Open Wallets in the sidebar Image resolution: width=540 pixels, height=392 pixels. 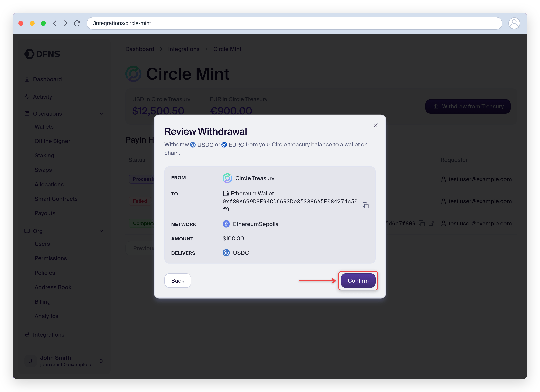(x=44, y=127)
